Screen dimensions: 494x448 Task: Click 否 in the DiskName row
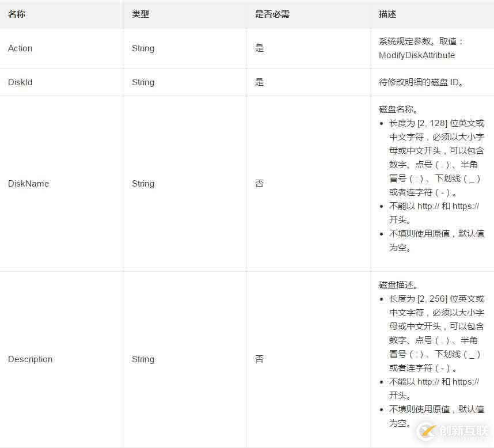(x=259, y=183)
